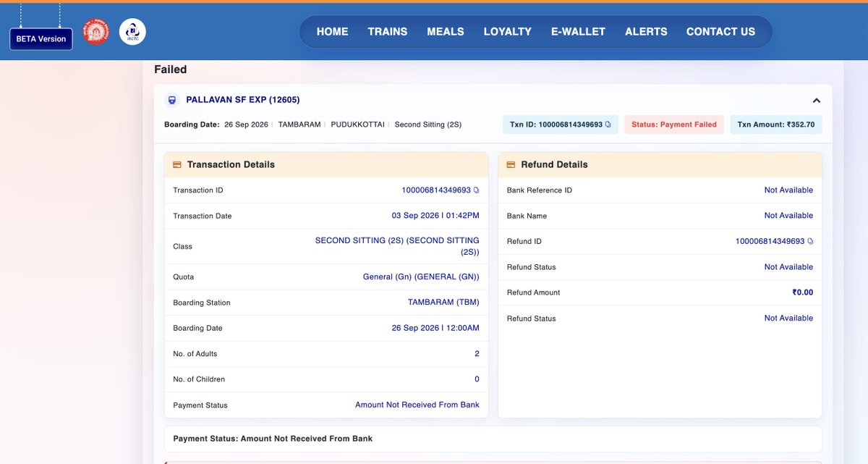
Task: Open the MEALS menu
Action: [446, 32]
